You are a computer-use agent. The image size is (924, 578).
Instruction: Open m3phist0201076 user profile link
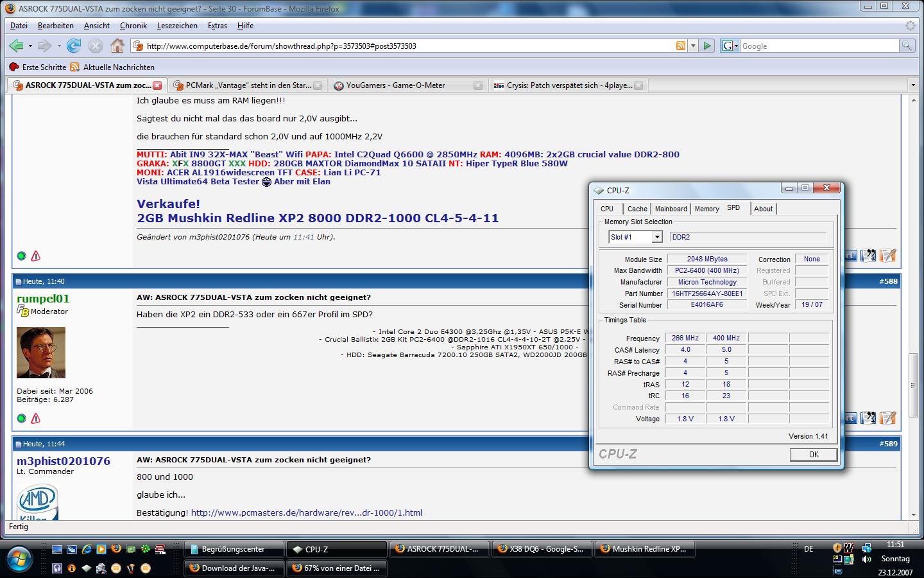point(64,461)
